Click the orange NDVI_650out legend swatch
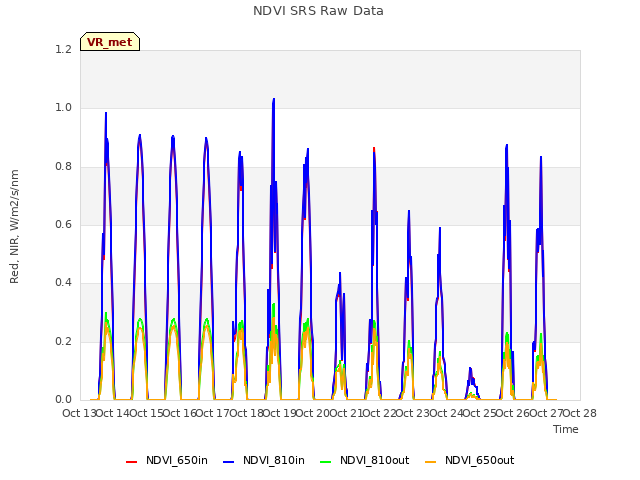Screen dimensions: 640x480 pyautogui.click(x=431, y=462)
